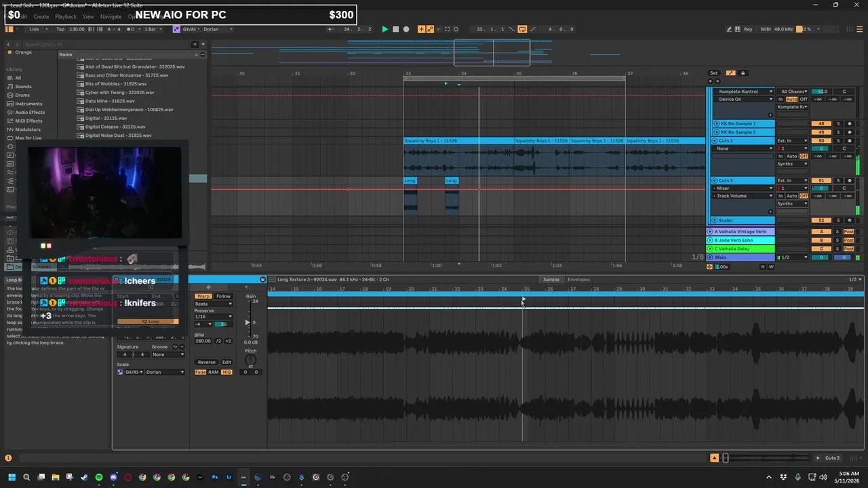Select Instruments in the browser sidebar

click(x=28, y=104)
